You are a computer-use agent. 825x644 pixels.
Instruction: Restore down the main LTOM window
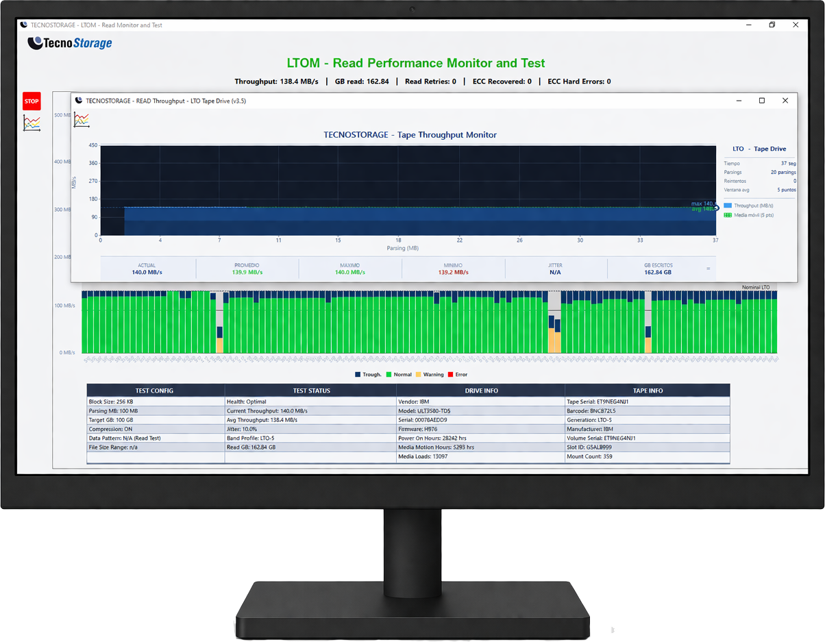click(772, 25)
